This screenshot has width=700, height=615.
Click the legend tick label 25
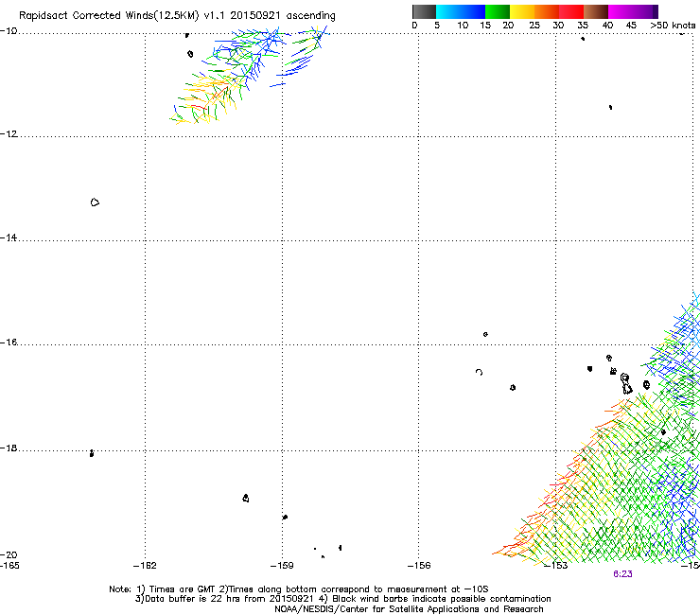[534, 26]
